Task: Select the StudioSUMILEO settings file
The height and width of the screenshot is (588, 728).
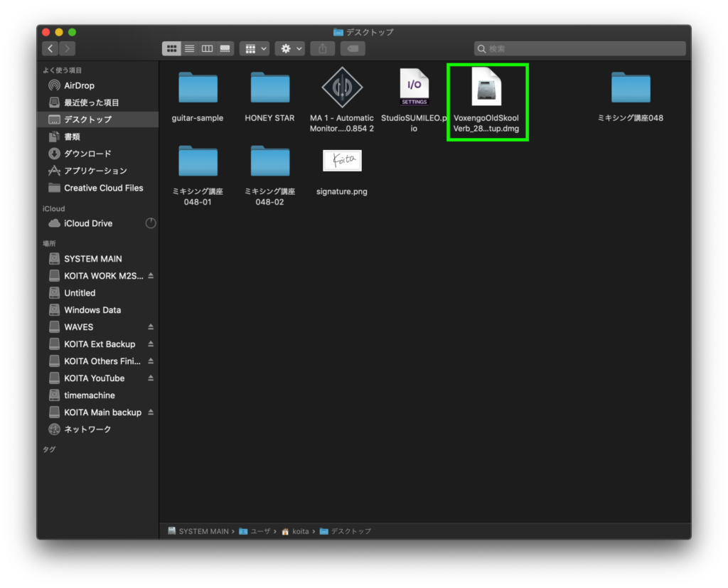Action: (414, 88)
